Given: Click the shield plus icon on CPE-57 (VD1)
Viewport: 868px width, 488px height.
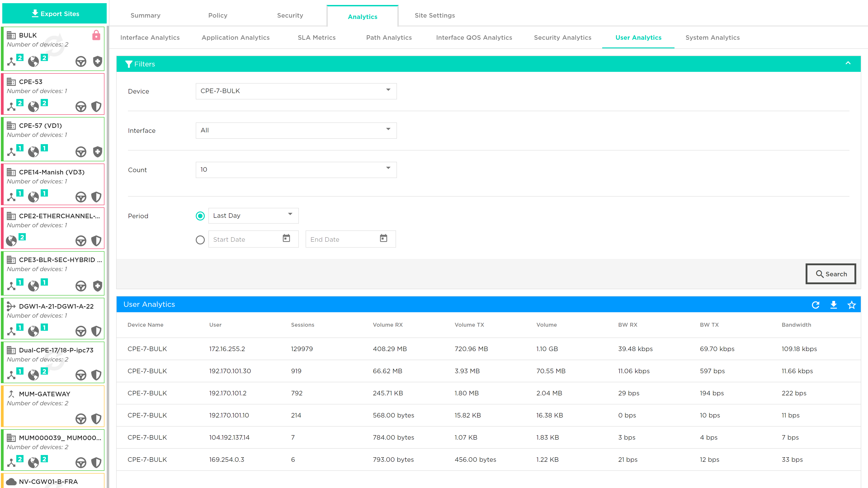Looking at the screenshot, I should (x=97, y=152).
